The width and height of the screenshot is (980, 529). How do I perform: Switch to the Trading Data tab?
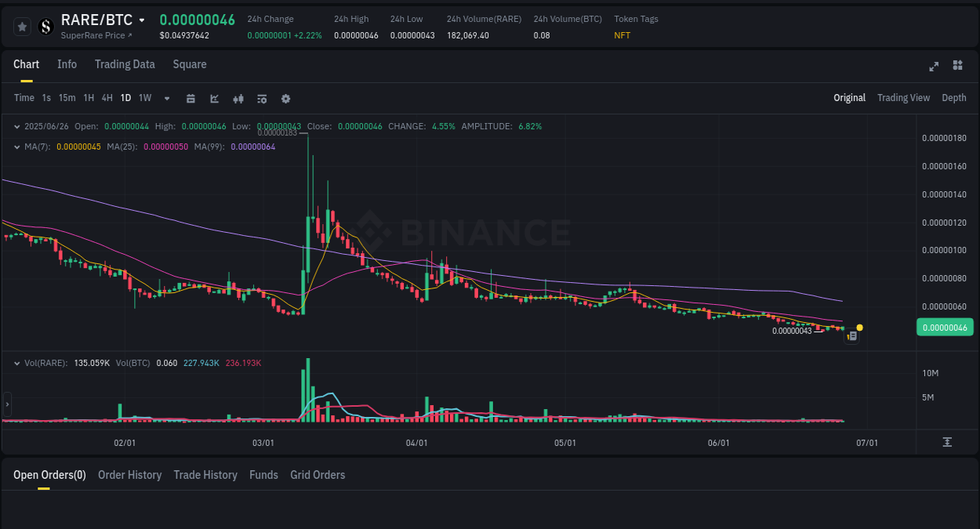tap(125, 64)
